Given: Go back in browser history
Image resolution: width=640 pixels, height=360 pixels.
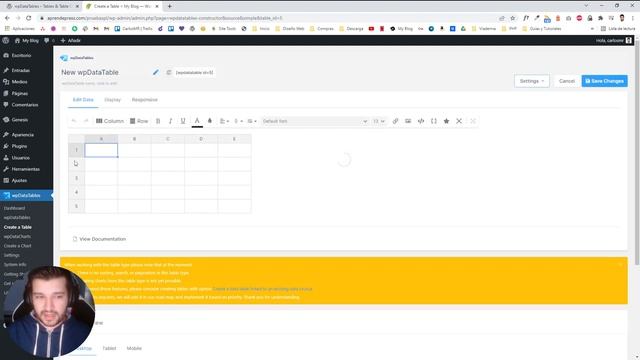Looking at the screenshot, I should coord(7,18).
